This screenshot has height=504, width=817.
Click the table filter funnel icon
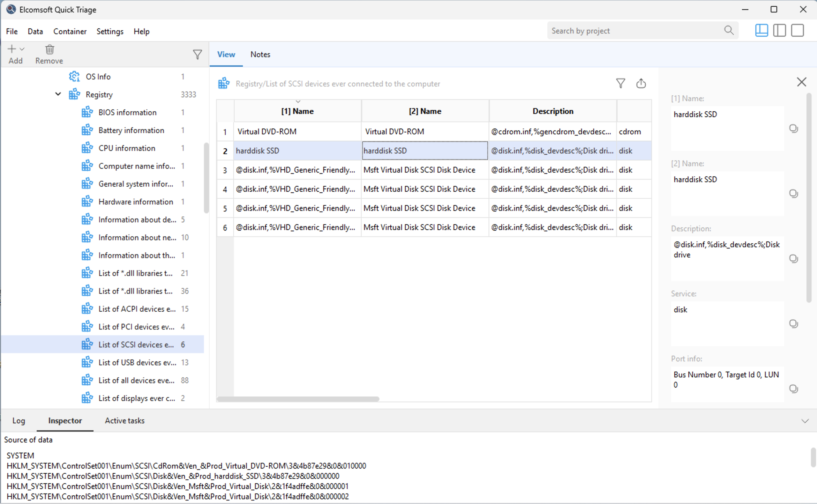point(620,83)
